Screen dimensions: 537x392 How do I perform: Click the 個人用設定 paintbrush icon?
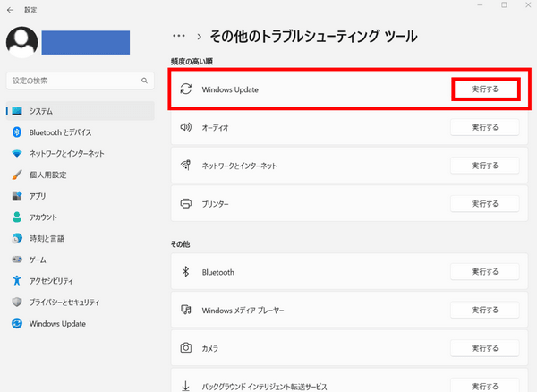point(17,175)
